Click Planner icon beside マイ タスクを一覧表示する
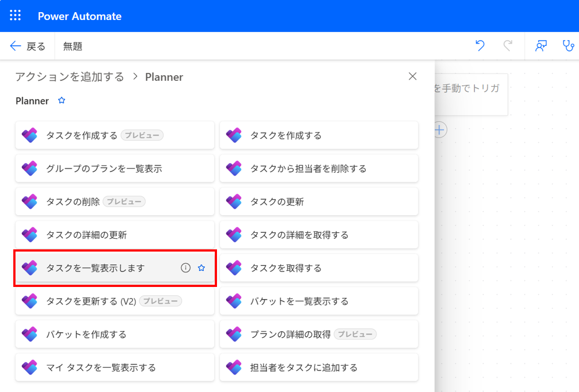 (x=29, y=368)
